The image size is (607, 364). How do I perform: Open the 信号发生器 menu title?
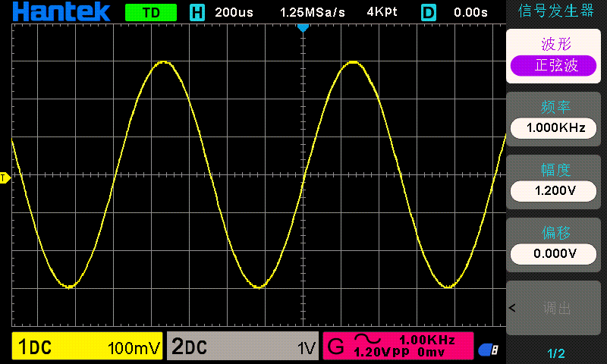[x=556, y=11]
